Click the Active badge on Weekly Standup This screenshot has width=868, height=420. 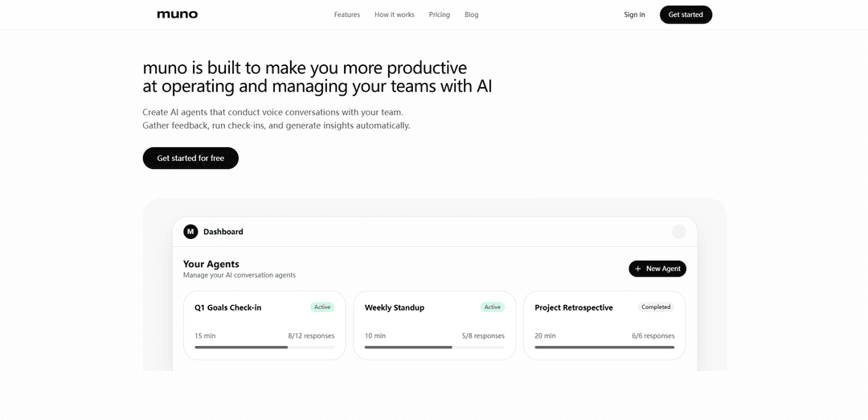[493, 307]
